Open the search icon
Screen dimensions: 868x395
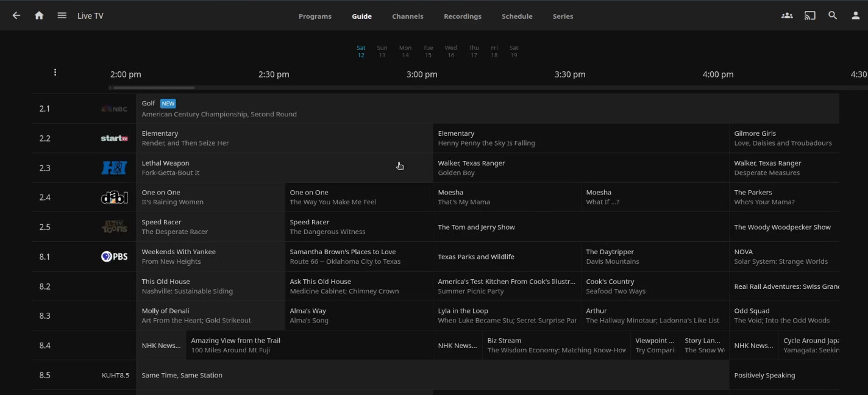click(833, 16)
